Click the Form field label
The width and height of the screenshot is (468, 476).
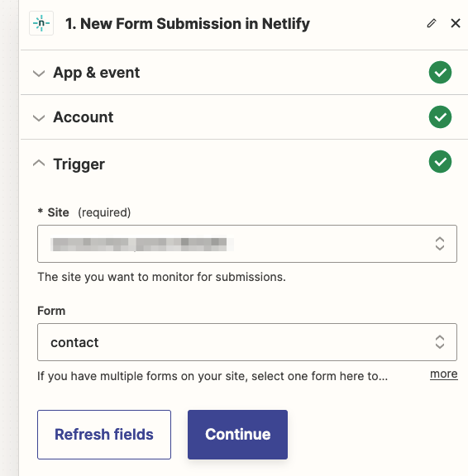click(x=51, y=311)
